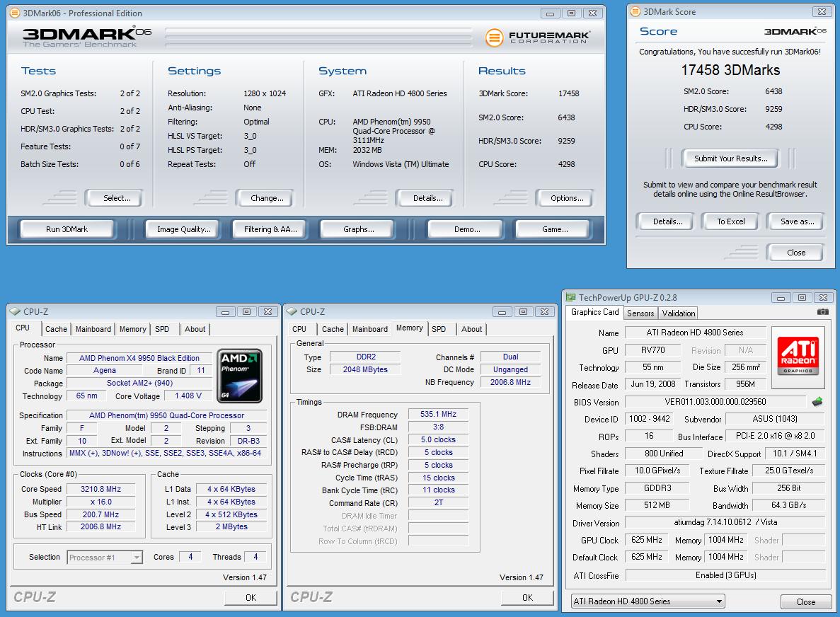Click OK in the left CPU-Z window
This screenshot has height=617, width=840.
251,598
